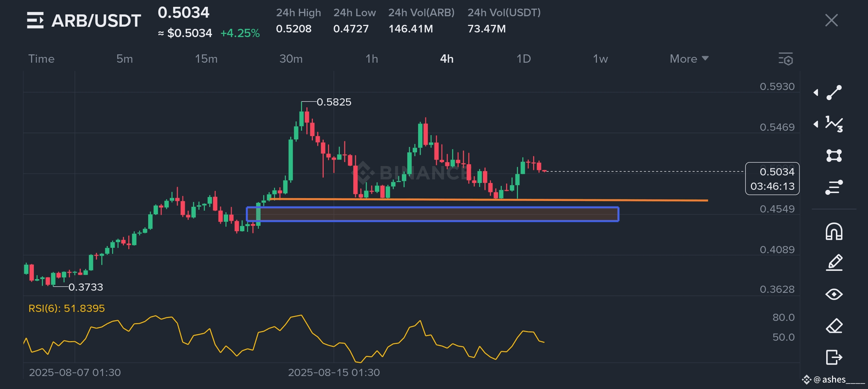Switch to the Time chart tab
This screenshot has height=389, width=868.
click(x=41, y=59)
